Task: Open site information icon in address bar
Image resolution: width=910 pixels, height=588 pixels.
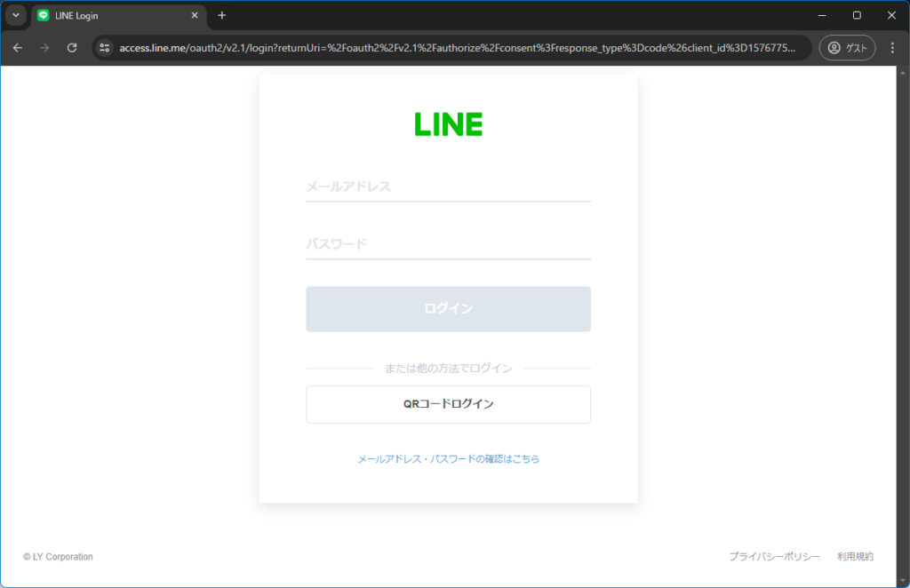Action: [105, 48]
